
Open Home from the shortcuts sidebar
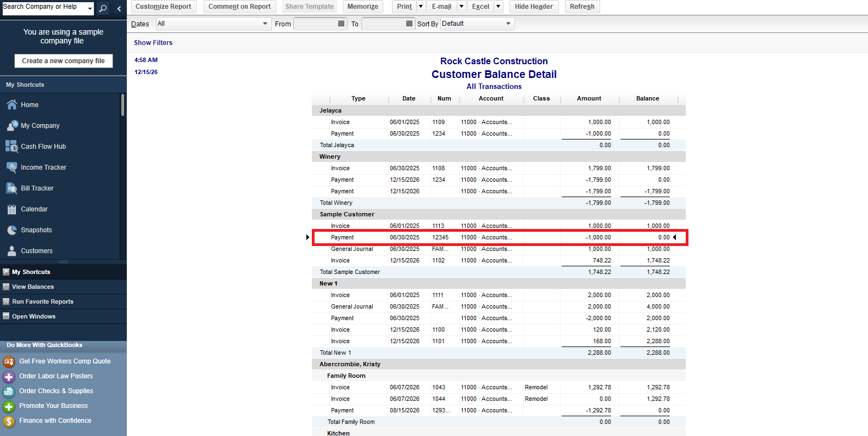(x=30, y=105)
